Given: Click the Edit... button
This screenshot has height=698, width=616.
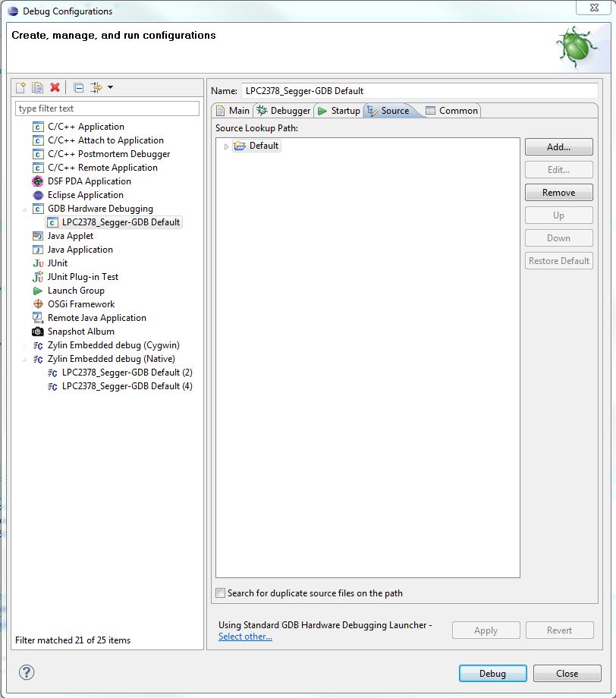Looking at the screenshot, I should (x=558, y=170).
